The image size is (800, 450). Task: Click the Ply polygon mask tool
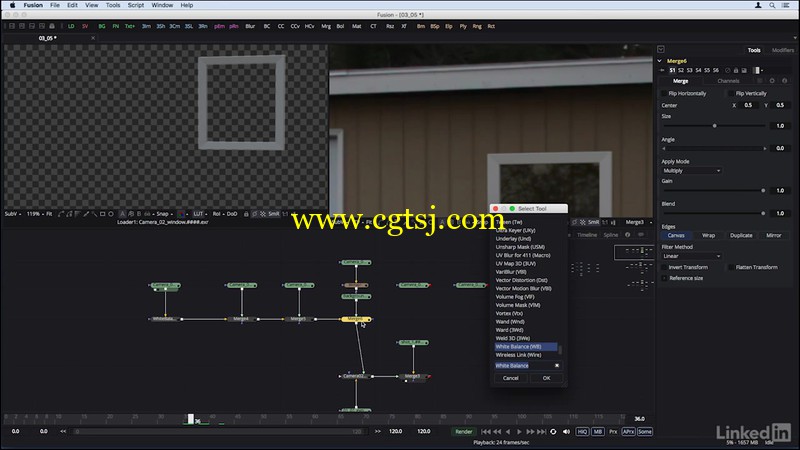pyautogui.click(x=463, y=26)
